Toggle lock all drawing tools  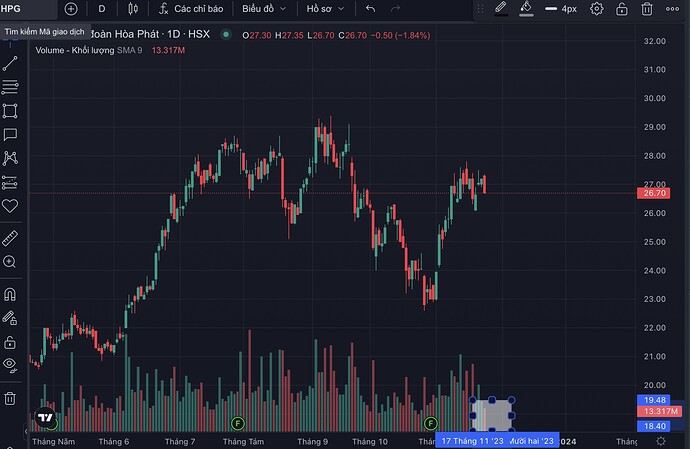pyautogui.click(x=10, y=342)
